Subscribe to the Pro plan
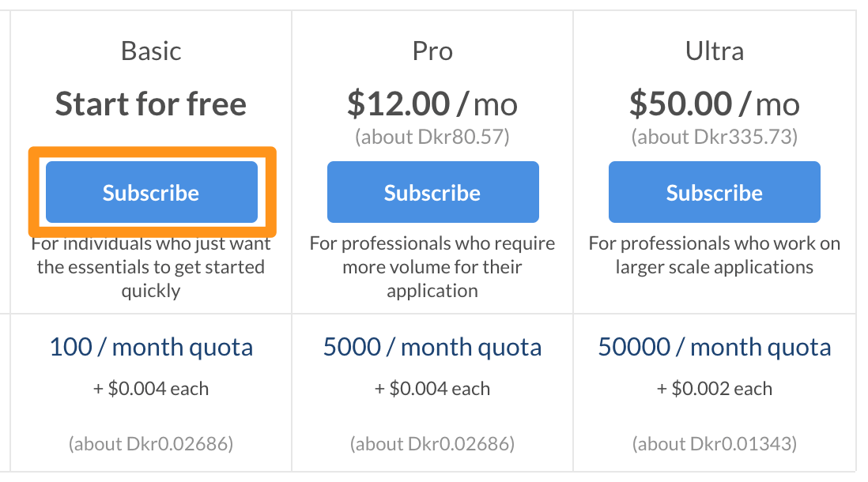This screenshot has width=868, height=482. point(433,192)
